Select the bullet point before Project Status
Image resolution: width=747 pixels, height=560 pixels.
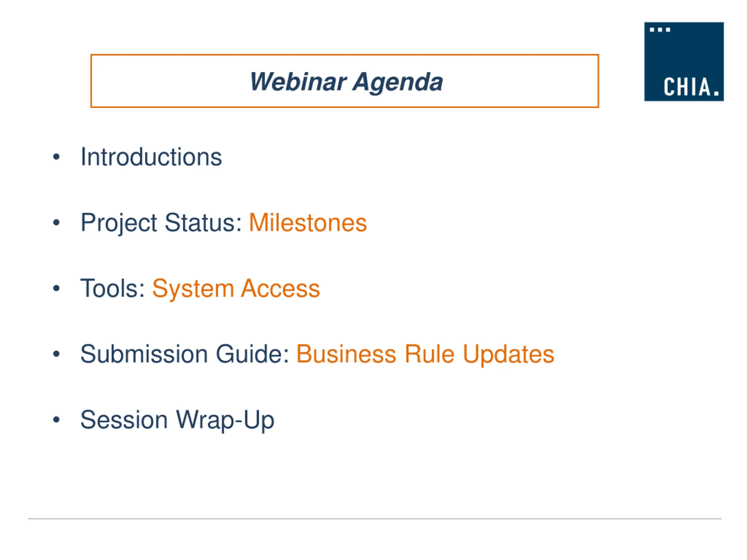(x=56, y=223)
